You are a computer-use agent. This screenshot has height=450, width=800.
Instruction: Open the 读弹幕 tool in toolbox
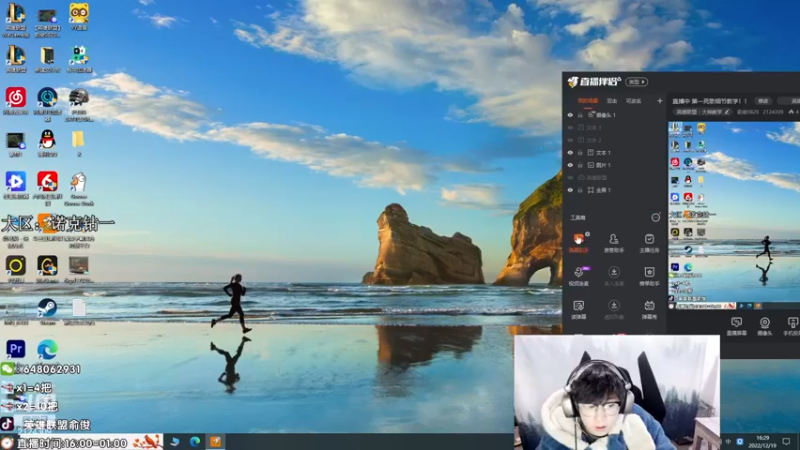click(x=579, y=309)
